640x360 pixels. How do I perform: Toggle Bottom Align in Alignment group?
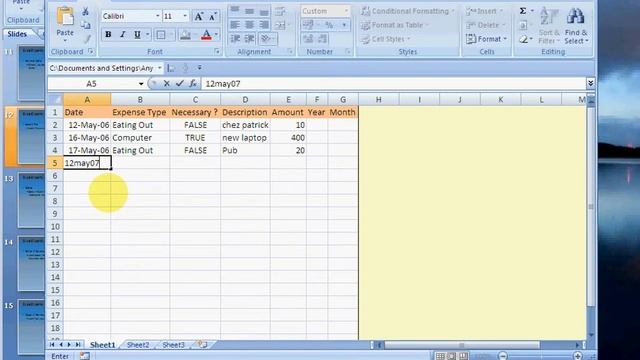point(264,11)
